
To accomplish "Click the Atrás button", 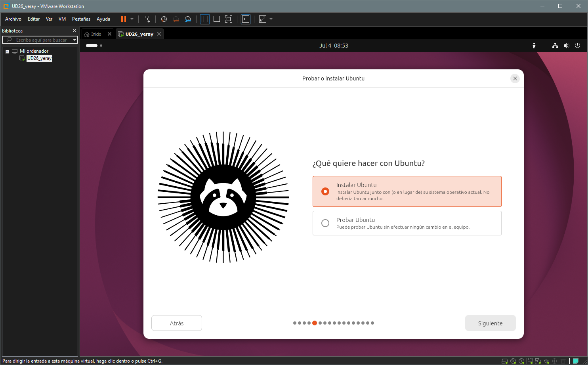I will coord(177,323).
